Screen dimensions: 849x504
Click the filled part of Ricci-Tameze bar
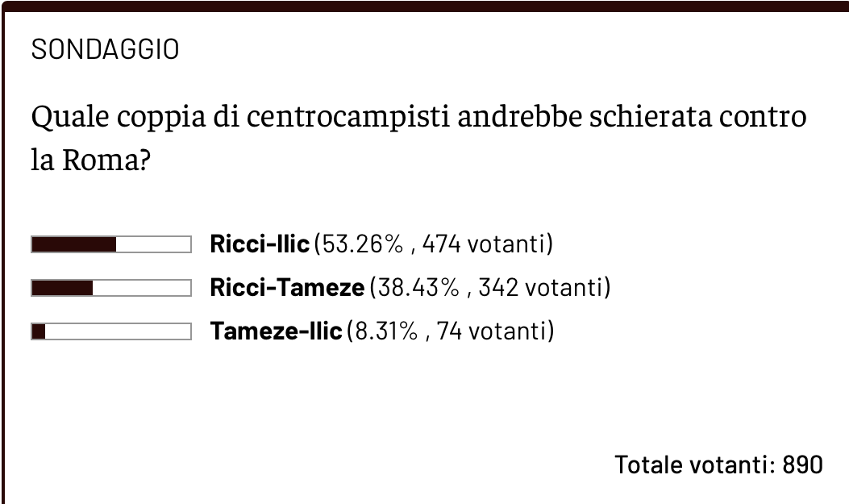click(x=62, y=288)
